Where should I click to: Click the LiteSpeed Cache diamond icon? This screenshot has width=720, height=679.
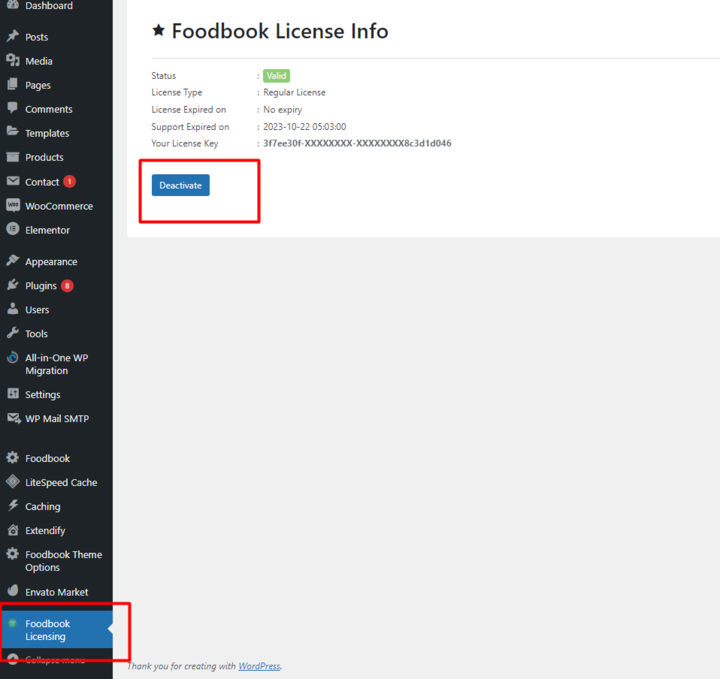(13, 482)
